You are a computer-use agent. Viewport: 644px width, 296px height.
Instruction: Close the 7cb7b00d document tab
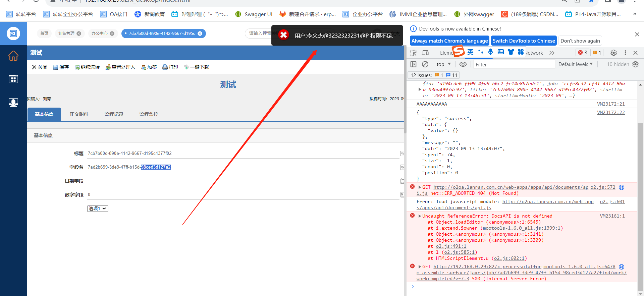(x=200, y=34)
